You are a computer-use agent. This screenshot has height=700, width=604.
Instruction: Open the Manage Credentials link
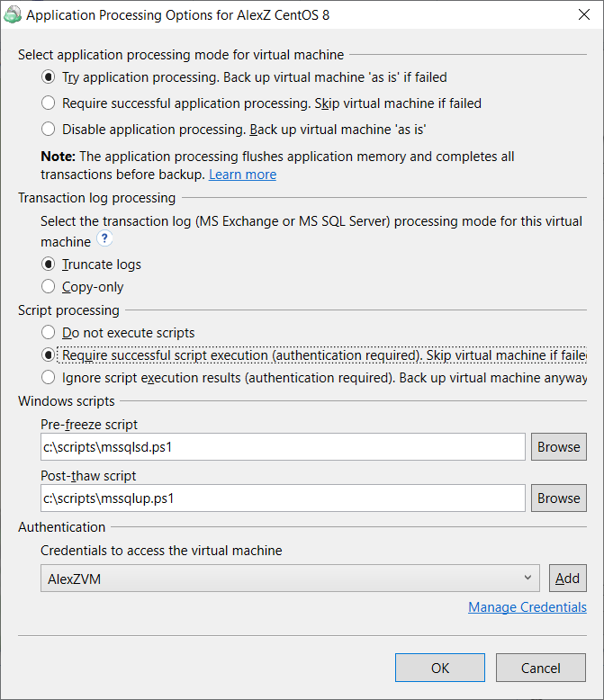coord(527,607)
